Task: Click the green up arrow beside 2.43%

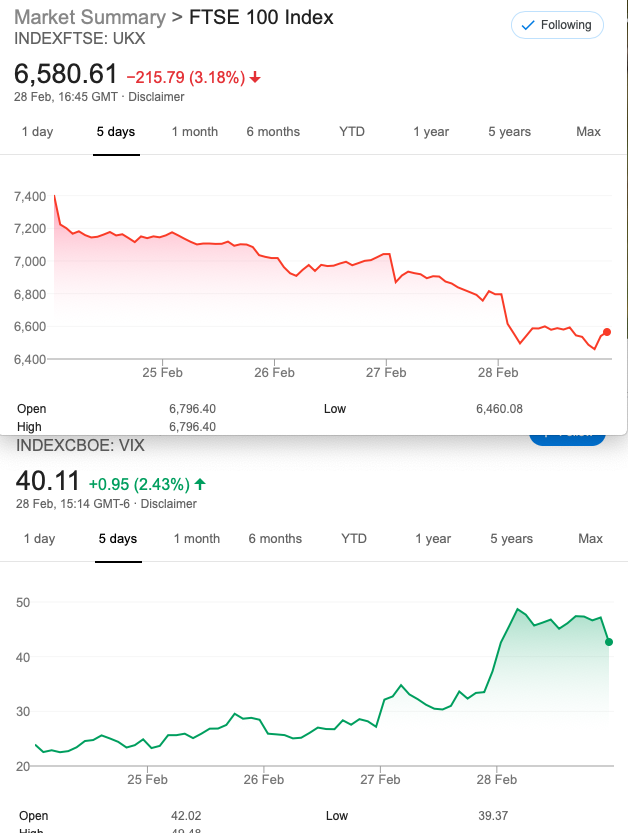Action: [200, 484]
